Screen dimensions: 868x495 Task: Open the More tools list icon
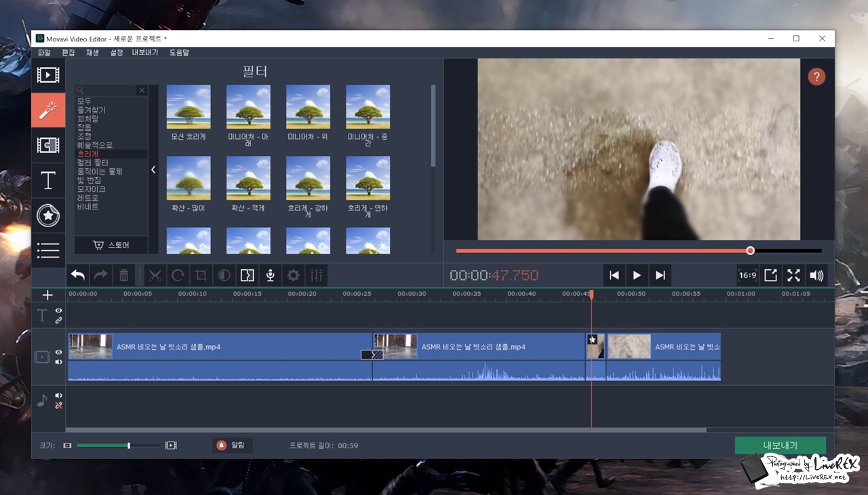coord(48,251)
